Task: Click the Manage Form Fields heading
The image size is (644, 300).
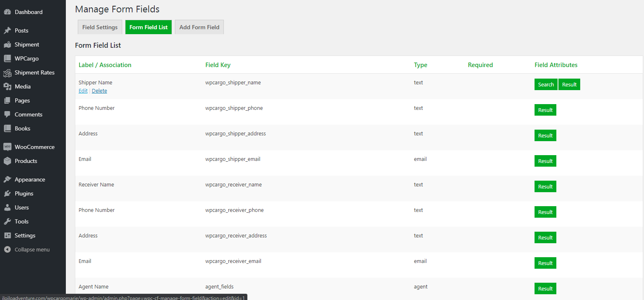Action: click(117, 9)
